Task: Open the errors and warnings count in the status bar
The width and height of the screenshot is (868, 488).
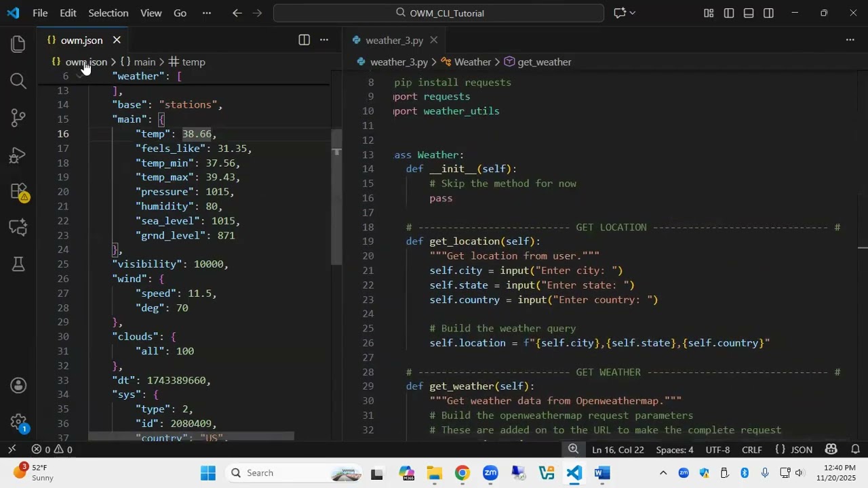Action: tap(52, 449)
